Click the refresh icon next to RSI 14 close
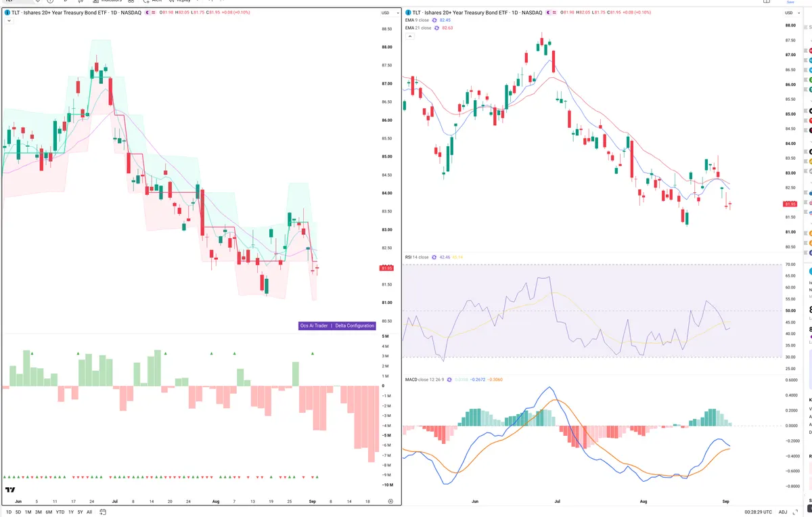The image size is (812, 517). [434, 257]
